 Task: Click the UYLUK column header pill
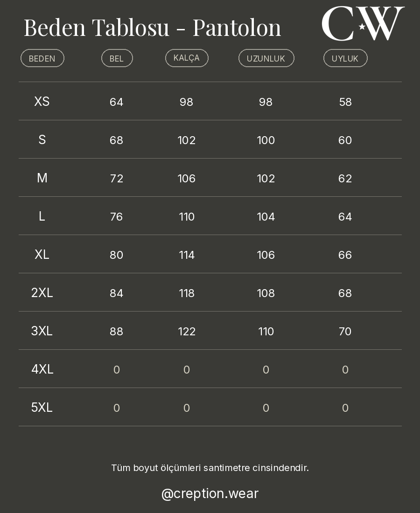345,58
